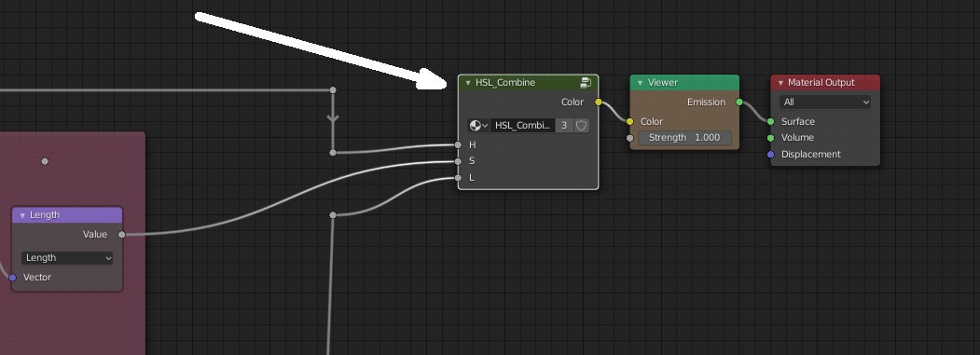Click the HSL_Combi... node group name field
Image resolution: width=980 pixels, height=355 pixels.
[522, 126]
